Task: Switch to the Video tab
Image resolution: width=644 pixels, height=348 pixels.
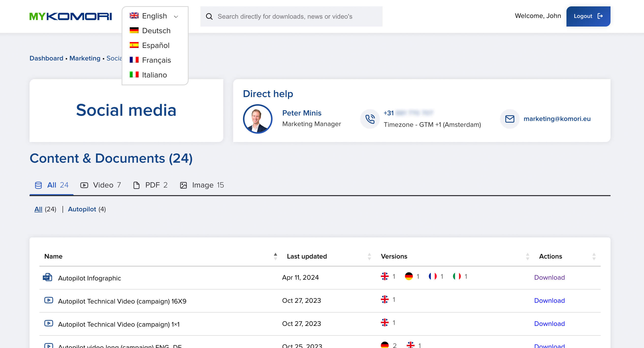Action: 100,185
